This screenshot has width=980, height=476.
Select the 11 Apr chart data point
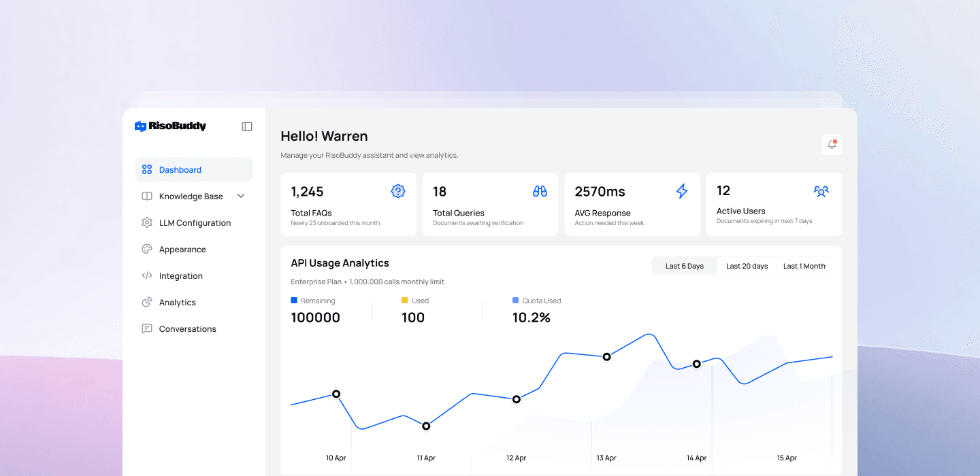coord(426,426)
